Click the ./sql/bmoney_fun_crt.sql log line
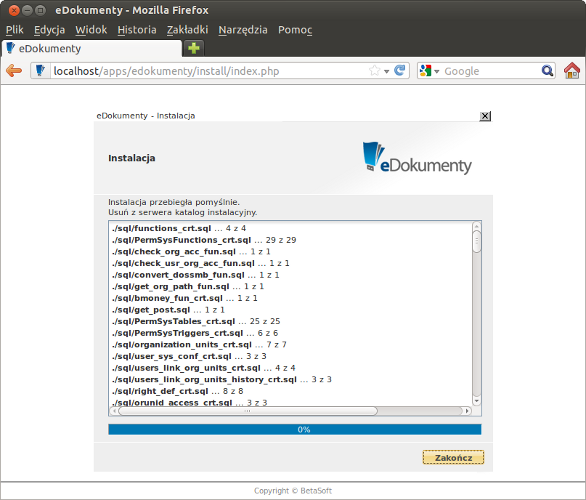 click(184, 298)
